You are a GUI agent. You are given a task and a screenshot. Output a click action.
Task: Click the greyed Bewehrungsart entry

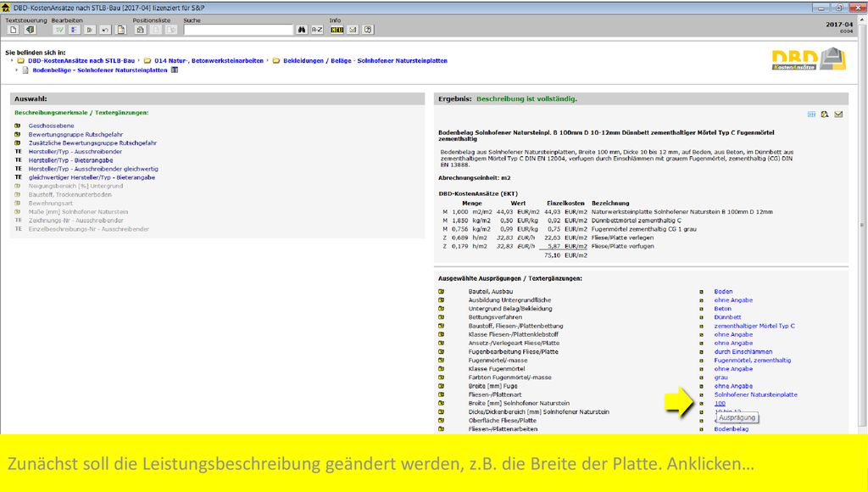click(50, 204)
